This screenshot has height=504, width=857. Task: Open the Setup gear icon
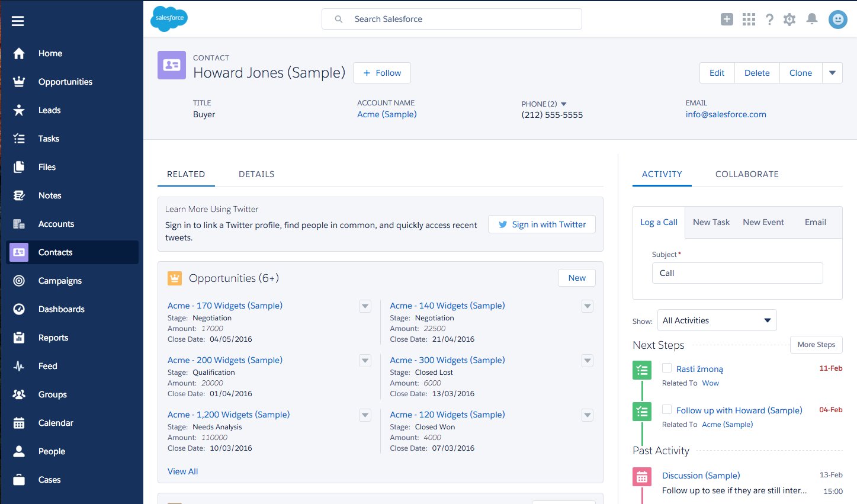(789, 20)
